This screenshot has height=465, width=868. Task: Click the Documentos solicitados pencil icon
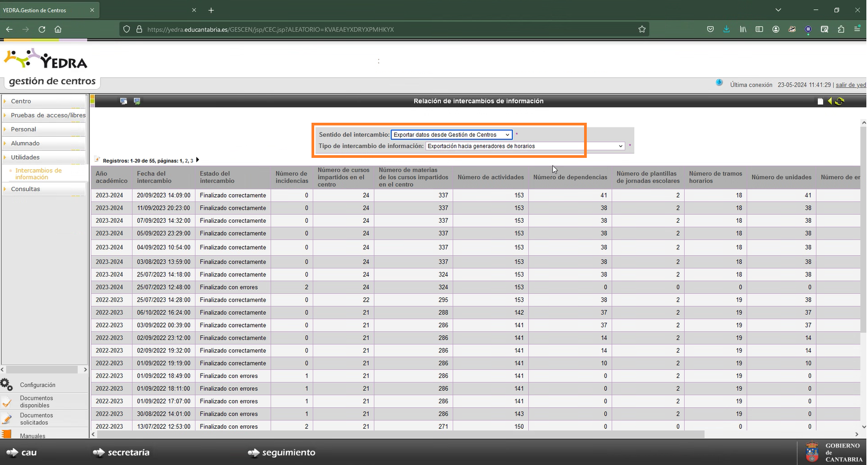point(6,419)
